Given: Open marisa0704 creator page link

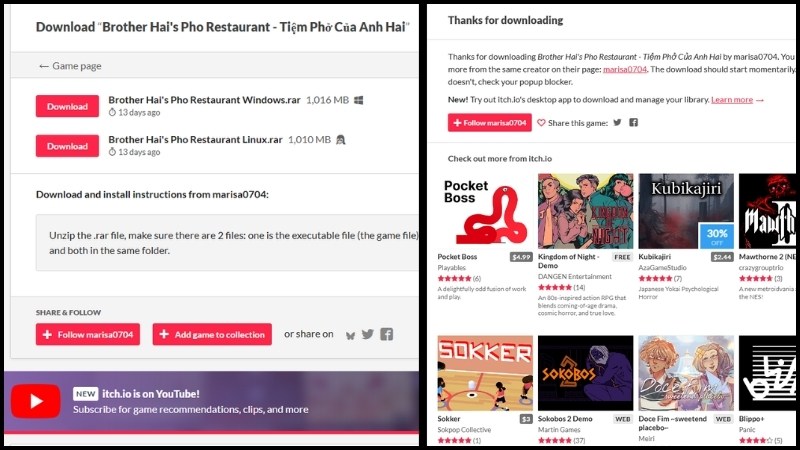Looking at the screenshot, I should (624, 69).
